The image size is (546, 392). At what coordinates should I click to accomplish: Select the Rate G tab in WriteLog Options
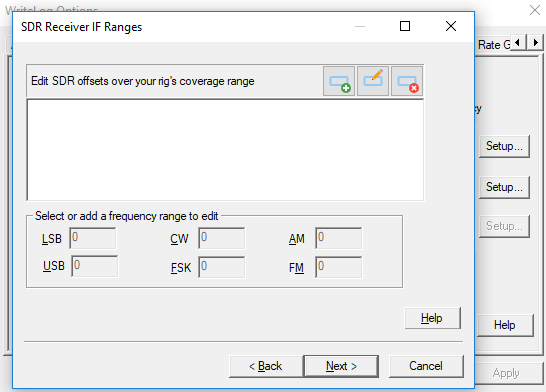(494, 45)
